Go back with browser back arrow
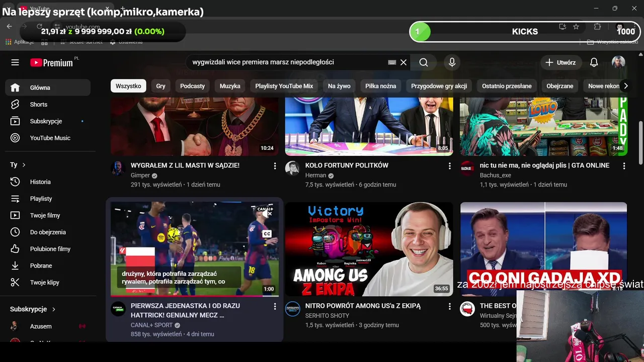The height and width of the screenshot is (362, 644). click(9, 26)
